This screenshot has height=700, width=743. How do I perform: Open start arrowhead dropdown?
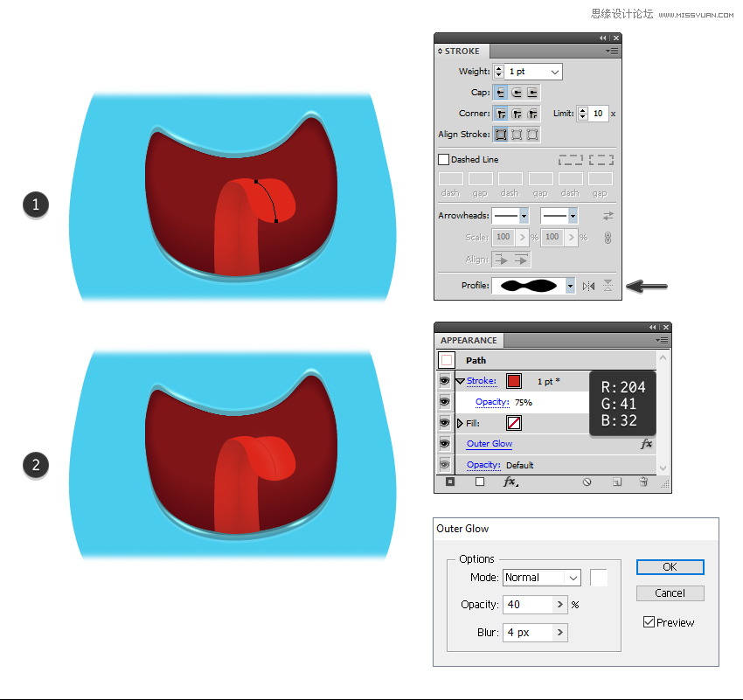click(x=524, y=216)
